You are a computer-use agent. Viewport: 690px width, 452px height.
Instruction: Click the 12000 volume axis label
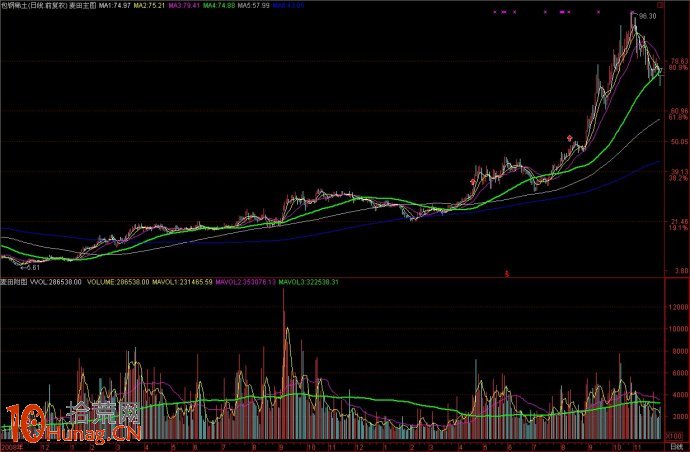pyautogui.click(x=678, y=307)
